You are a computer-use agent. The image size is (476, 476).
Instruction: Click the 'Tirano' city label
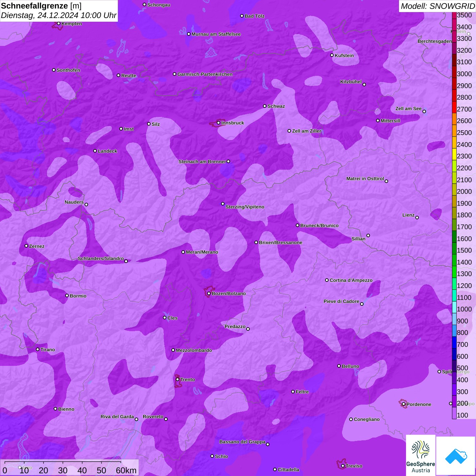click(48, 350)
